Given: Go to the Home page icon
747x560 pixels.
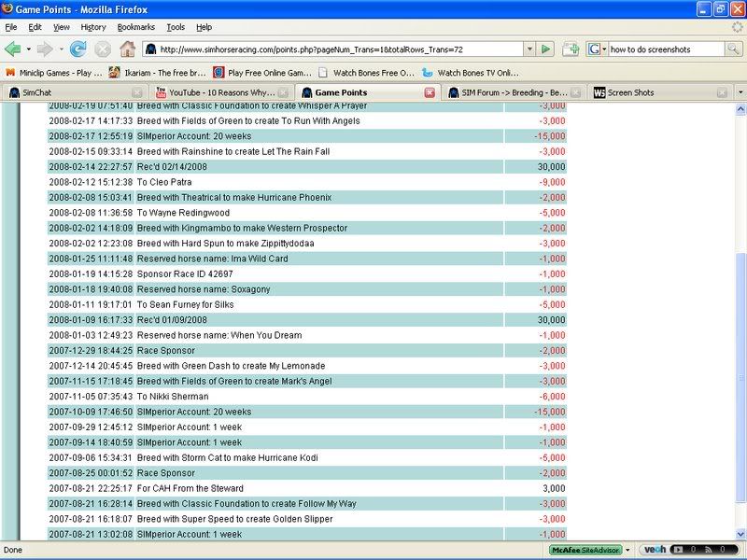Looking at the screenshot, I should (x=127, y=49).
